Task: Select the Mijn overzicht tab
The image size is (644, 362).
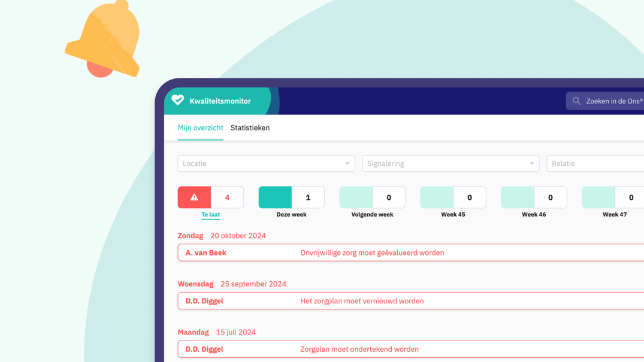Action: [200, 128]
